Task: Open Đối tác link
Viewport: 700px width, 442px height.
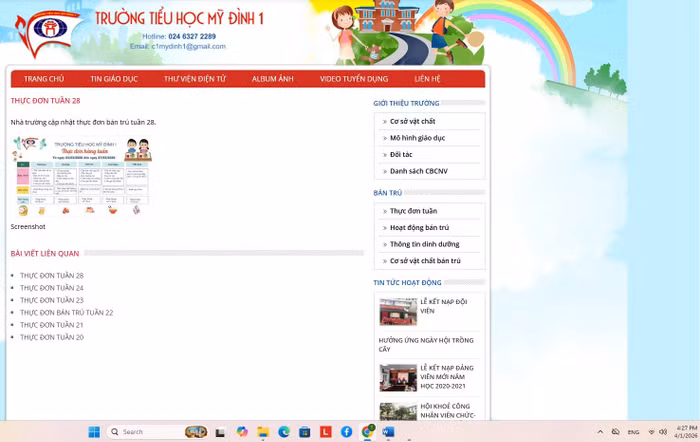Action: pos(401,154)
